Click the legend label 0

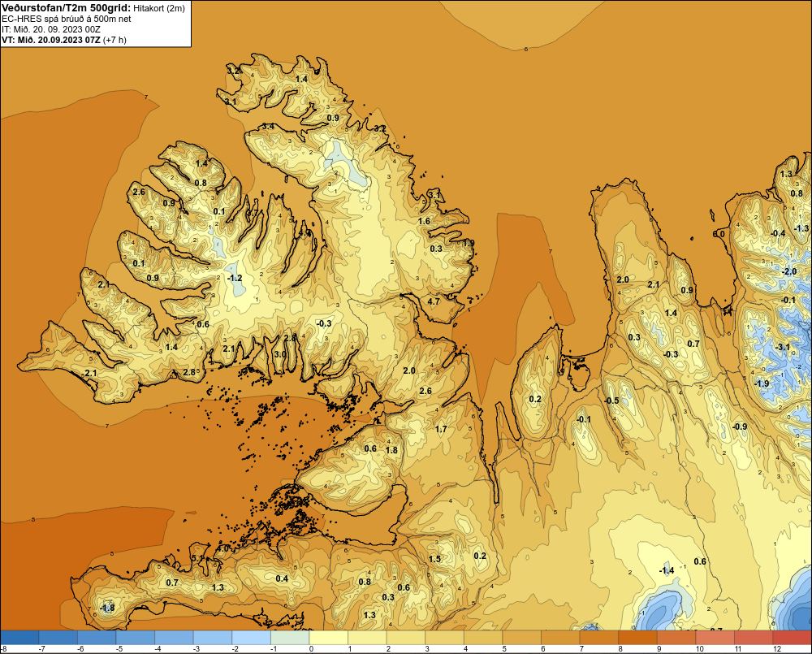[x=311, y=649]
